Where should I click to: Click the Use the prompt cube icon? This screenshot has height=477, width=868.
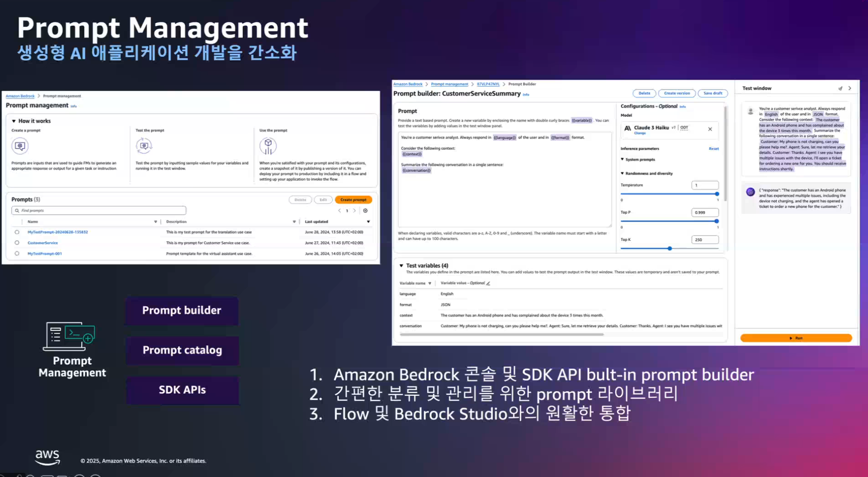click(x=268, y=146)
